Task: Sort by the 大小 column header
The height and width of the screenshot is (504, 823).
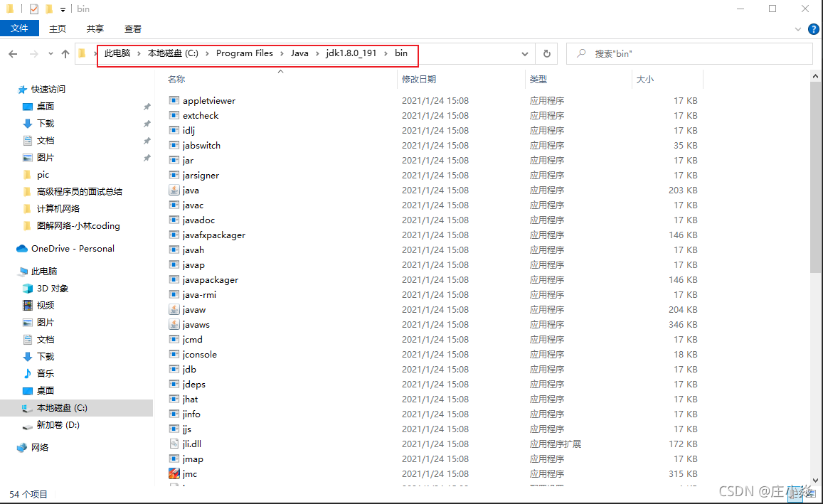Action: pos(645,79)
